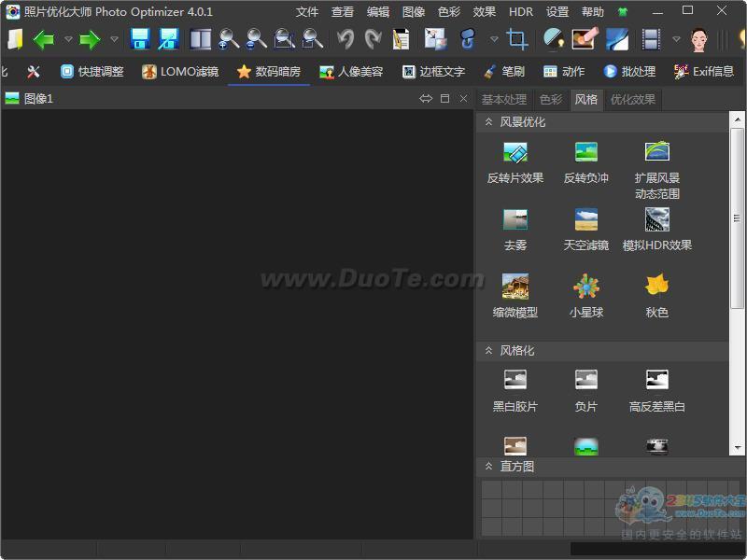This screenshot has width=747, height=560.
Task: Click the notepad with pen toolbar icon
Action: tap(401, 39)
